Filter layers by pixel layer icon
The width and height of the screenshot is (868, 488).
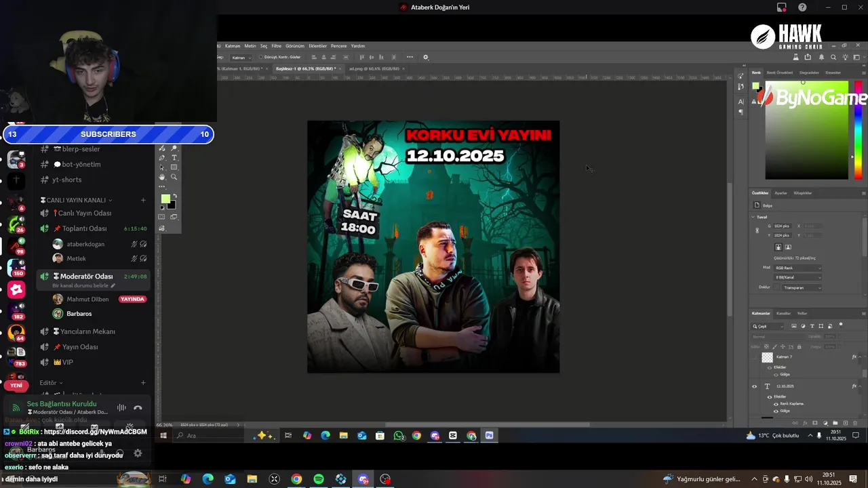[794, 326]
